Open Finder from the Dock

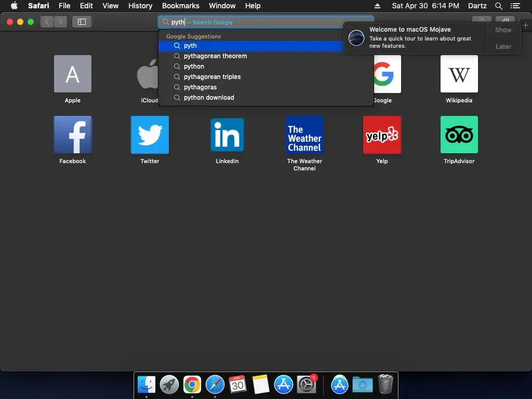click(146, 385)
